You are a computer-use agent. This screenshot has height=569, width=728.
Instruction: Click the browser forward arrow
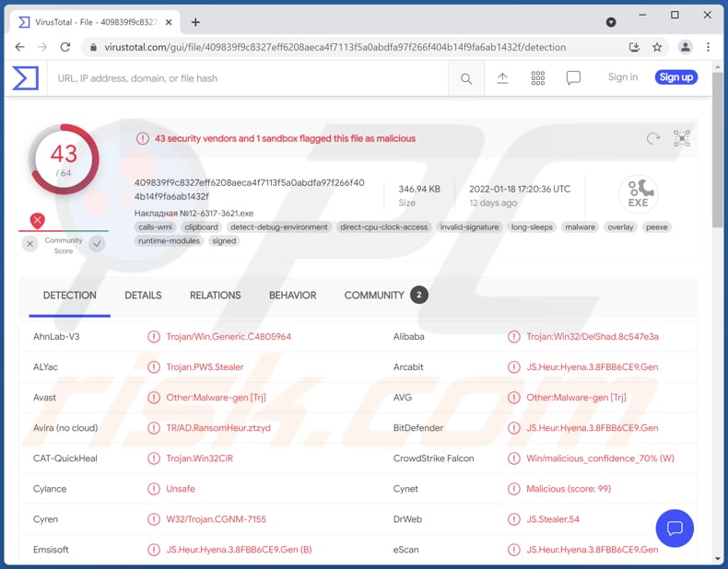[42, 47]
